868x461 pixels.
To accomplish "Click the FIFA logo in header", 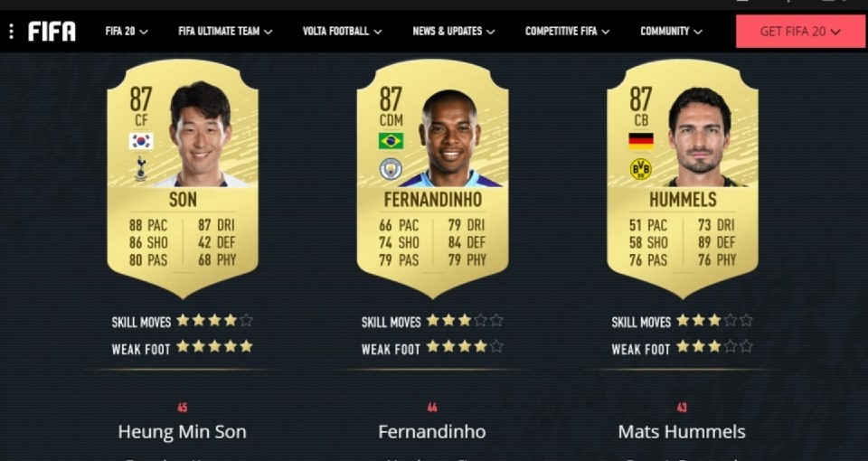I will [52, 32].
